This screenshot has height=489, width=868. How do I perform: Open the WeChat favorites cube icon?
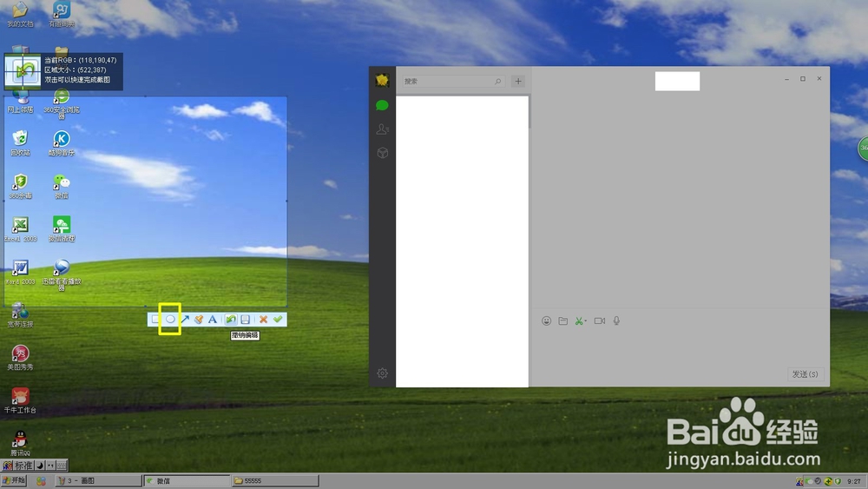(382, 153)
